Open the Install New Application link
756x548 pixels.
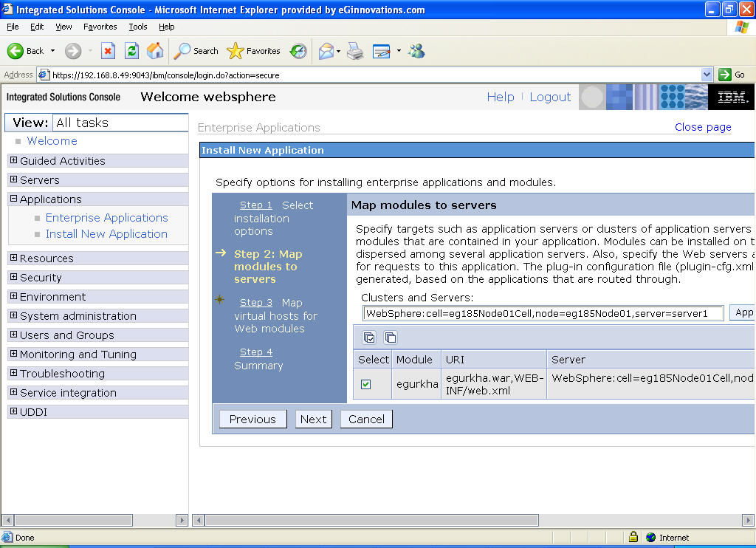(x=106, y=234)
